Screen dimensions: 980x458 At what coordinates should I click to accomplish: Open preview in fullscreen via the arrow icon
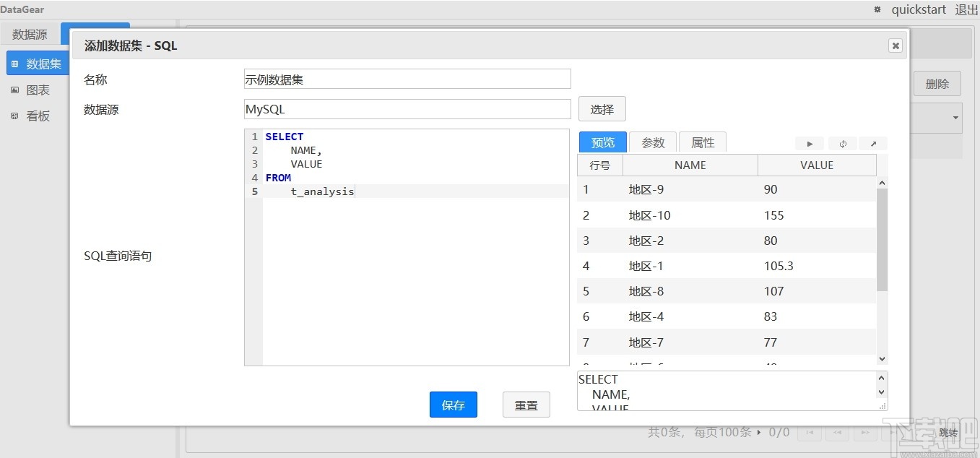pyautogui.click(x=874, y=144)
